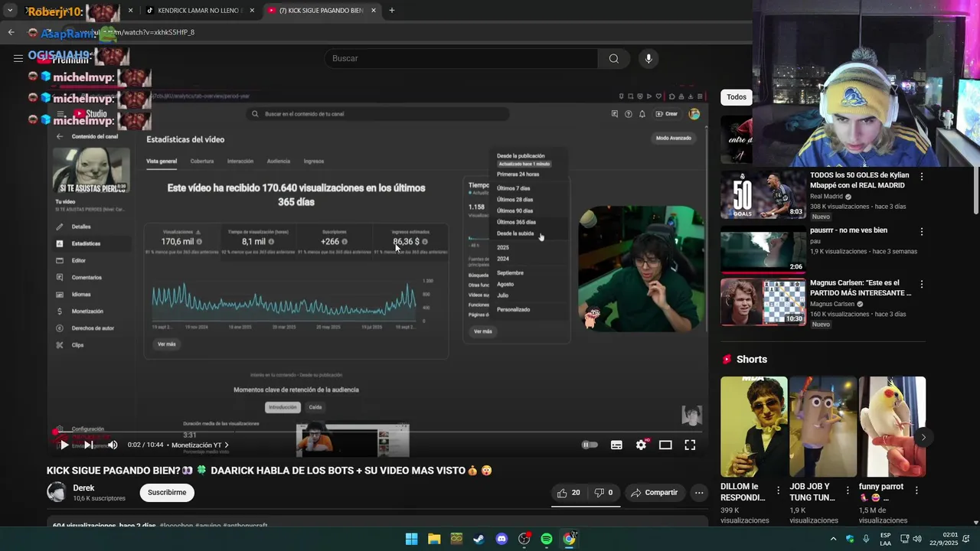Open the ESP LAA language switcher
980x551 pixels.
885,539
